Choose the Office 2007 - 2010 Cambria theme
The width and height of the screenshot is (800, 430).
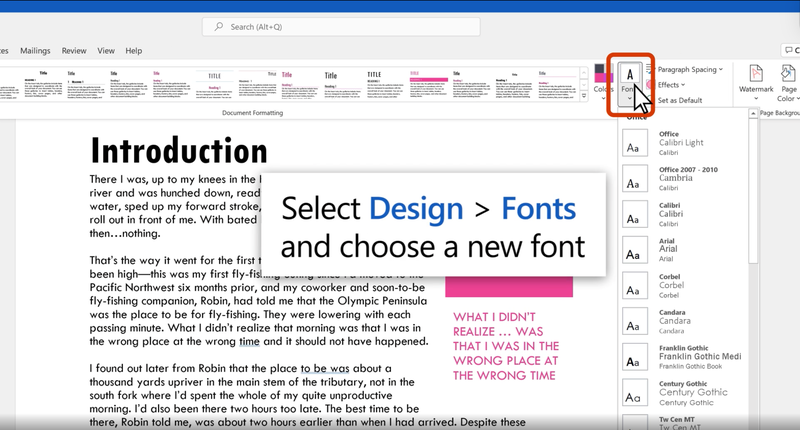tap(683, 179)
